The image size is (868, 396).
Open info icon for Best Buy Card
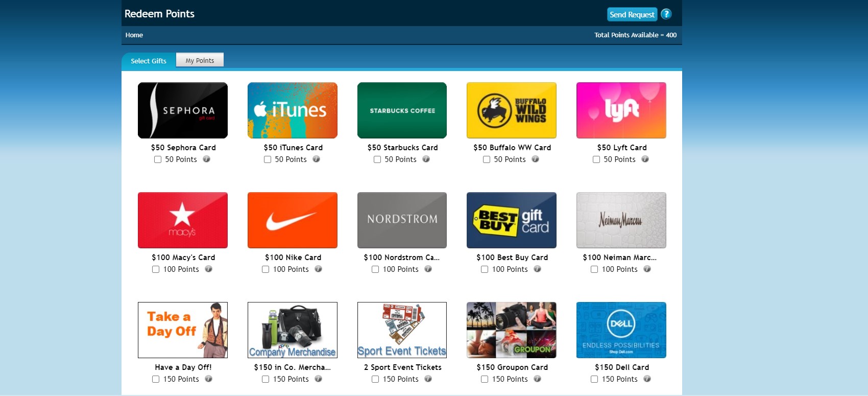(538, 269)
